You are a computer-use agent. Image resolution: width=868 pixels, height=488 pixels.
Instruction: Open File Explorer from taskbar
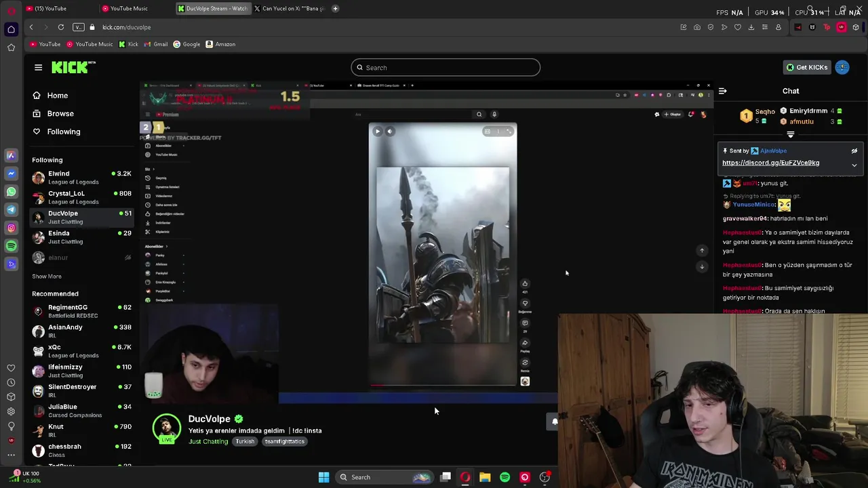(x=485, y=477)
